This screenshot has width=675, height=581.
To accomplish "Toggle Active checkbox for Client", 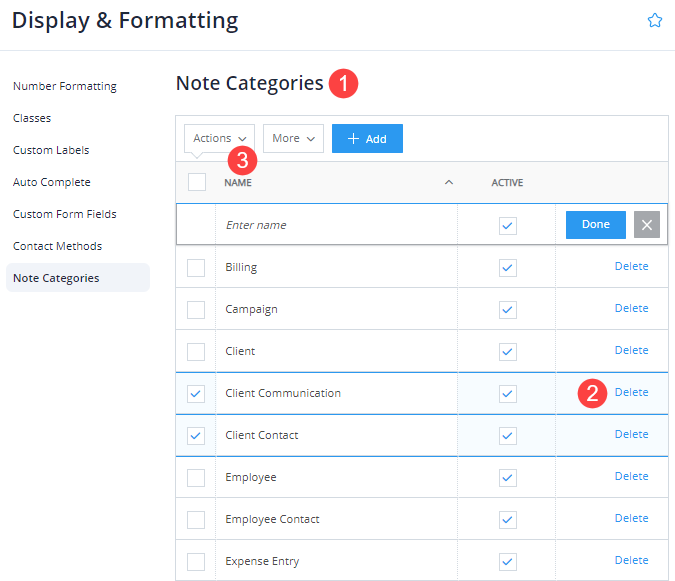I will [508, 352].
